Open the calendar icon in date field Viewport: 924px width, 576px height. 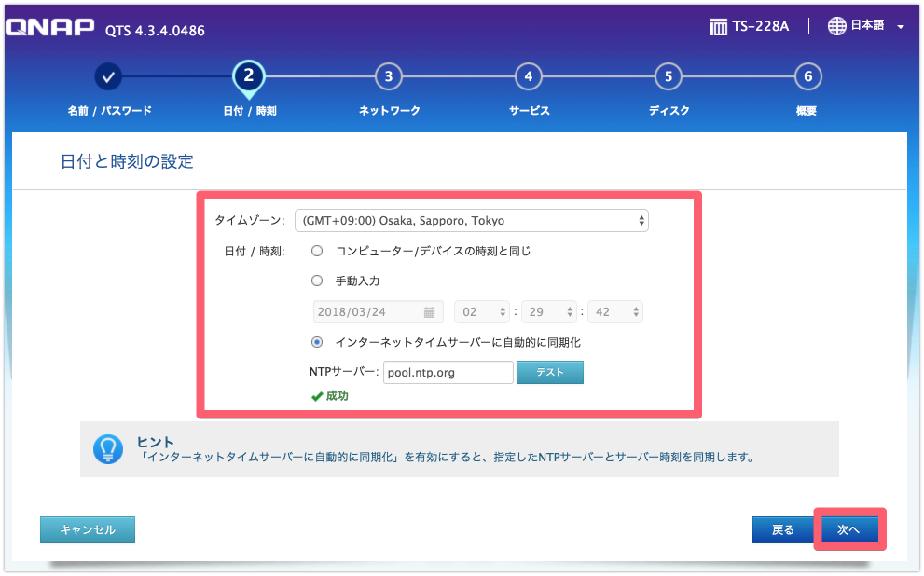(x=431, y=311)
